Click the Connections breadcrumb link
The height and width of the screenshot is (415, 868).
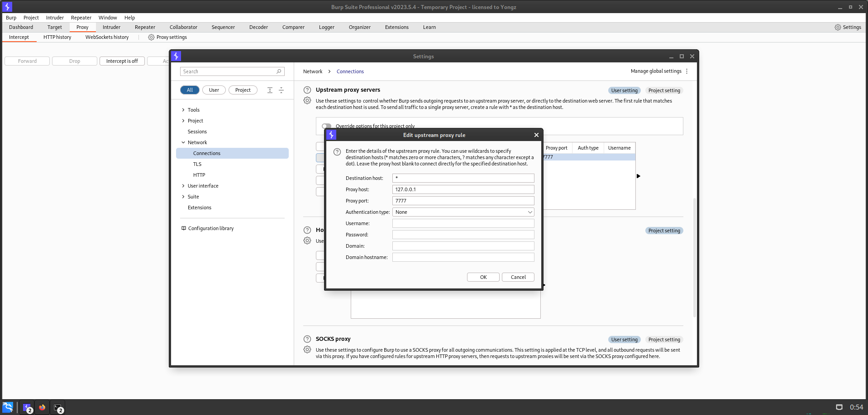[x=350, y=71]
